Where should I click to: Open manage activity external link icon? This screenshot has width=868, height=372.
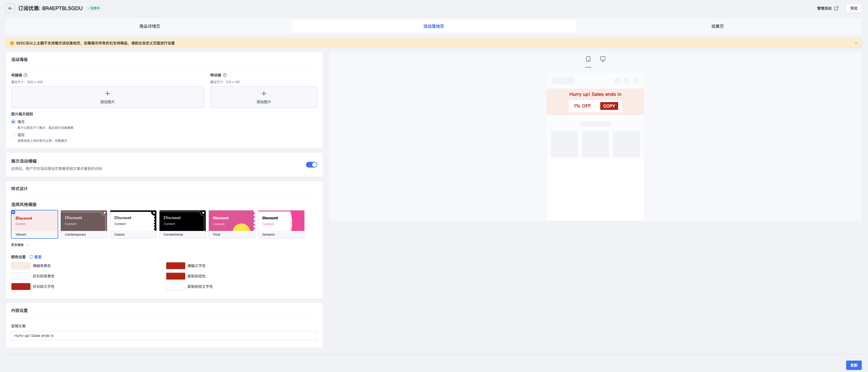(836, 8)
